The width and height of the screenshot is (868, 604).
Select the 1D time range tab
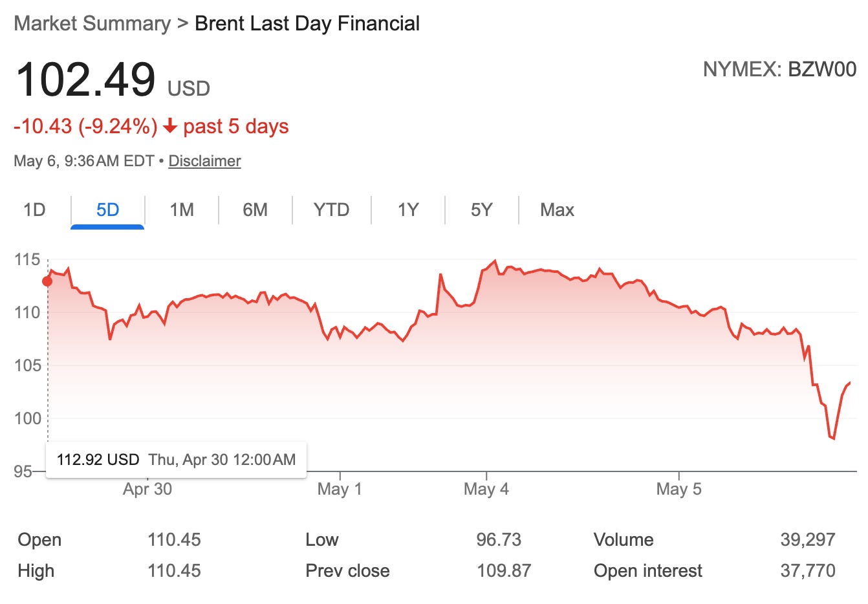point(34,210)
